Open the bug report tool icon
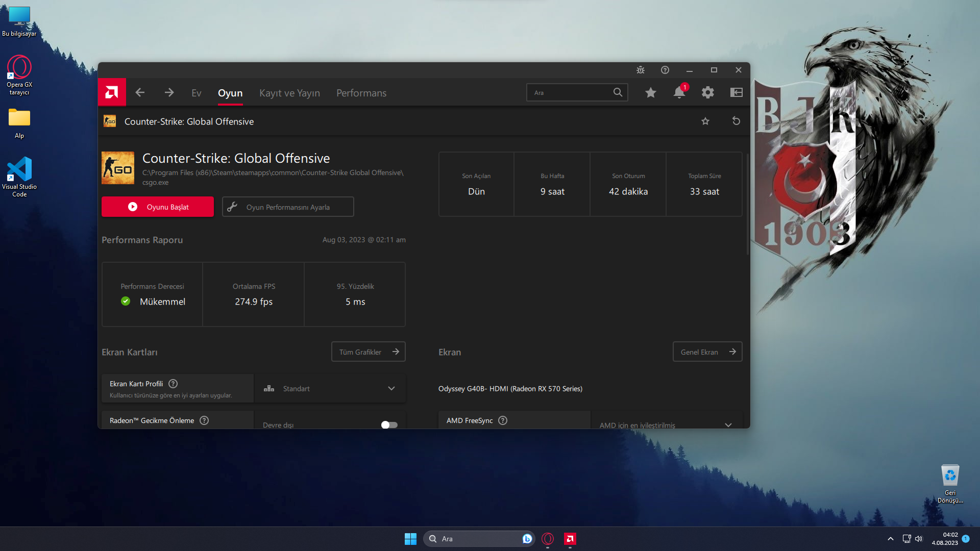This screenshot has width=980, height=551. (640, 70)
